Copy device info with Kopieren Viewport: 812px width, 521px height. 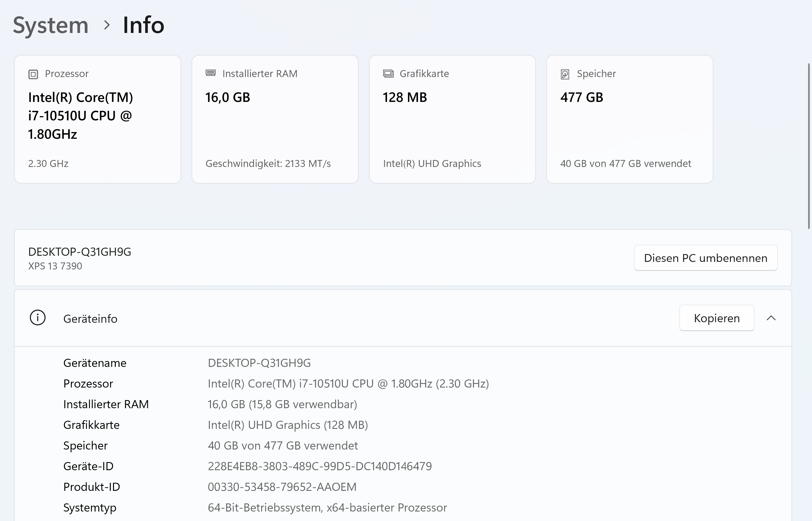(x=717, y=318)
